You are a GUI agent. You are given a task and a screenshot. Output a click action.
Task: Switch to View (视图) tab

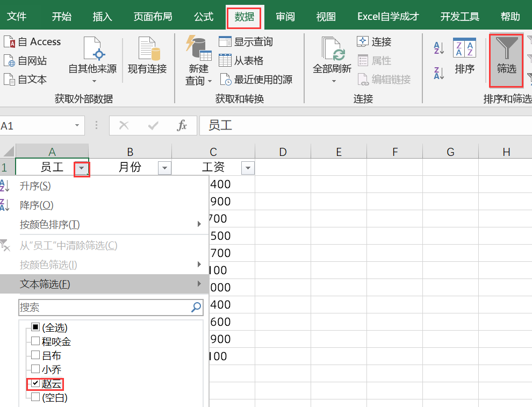[326, 16]
